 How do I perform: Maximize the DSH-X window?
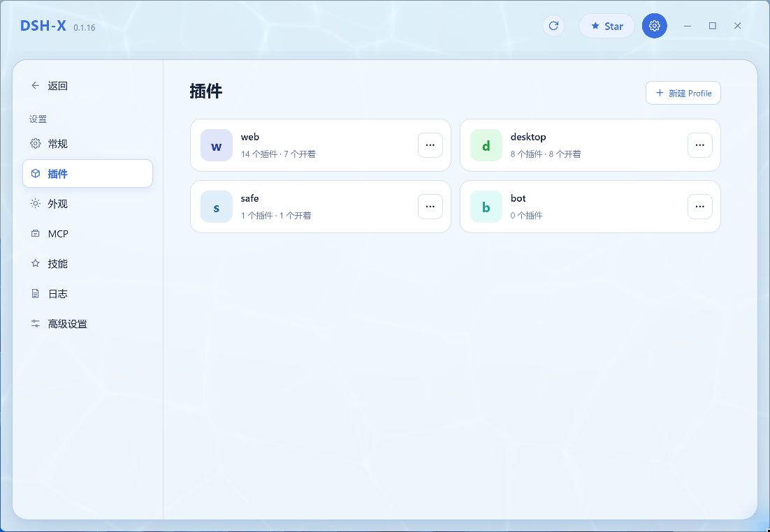(x=713, y=26)
